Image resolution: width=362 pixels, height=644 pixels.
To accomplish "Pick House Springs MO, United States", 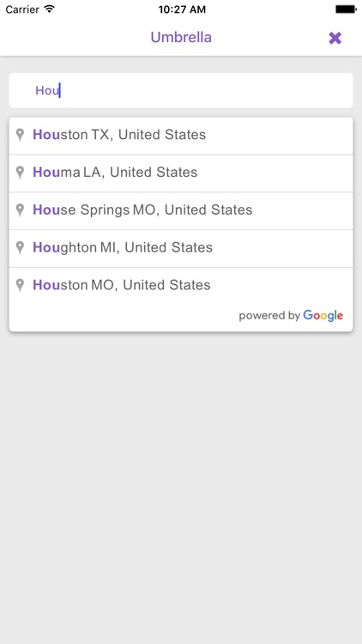I will tap(181, 210).
